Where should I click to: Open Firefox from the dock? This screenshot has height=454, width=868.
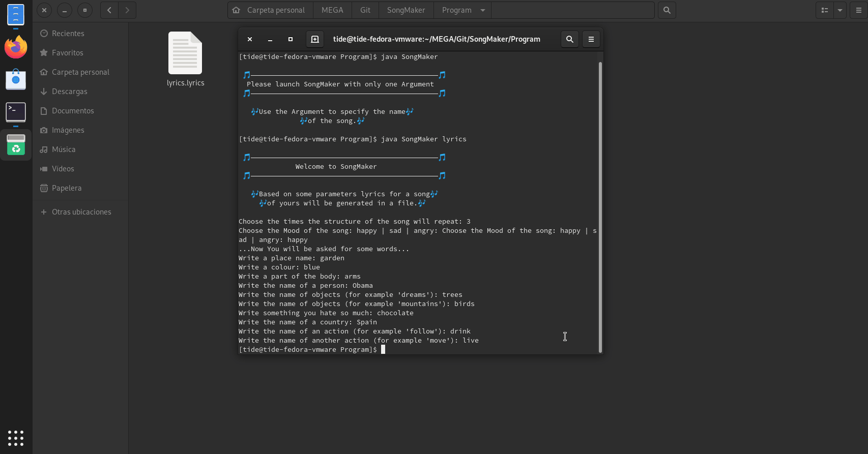pos(16,47)
